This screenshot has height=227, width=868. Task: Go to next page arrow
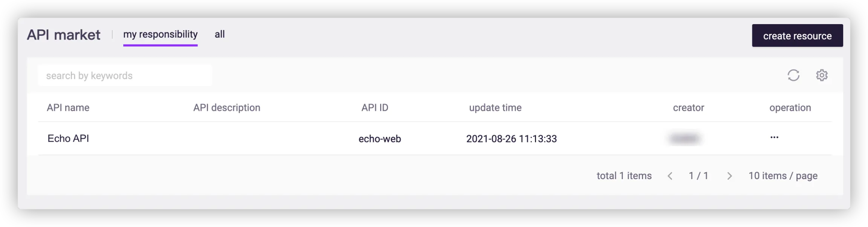729,176
